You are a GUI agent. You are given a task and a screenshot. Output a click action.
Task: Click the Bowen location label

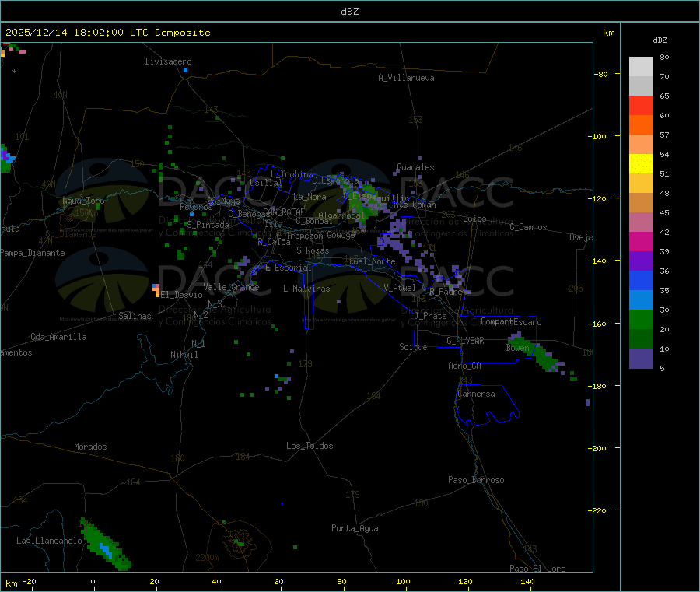pyautogui.click(x=518, y=348)
